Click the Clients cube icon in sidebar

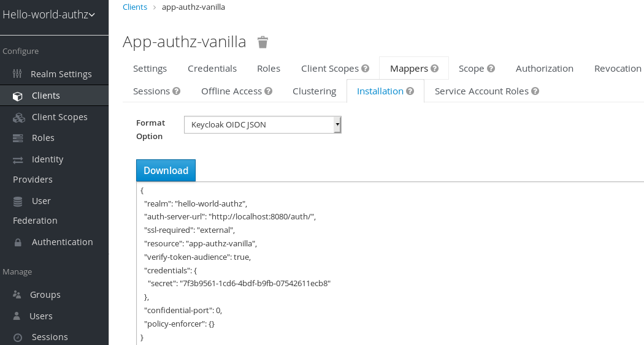click(18, 96)
